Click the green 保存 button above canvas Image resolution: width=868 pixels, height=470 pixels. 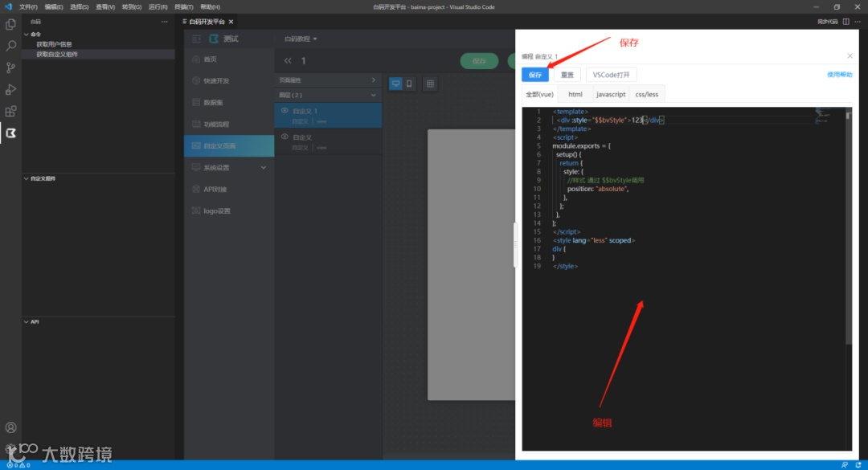point(479,61)
